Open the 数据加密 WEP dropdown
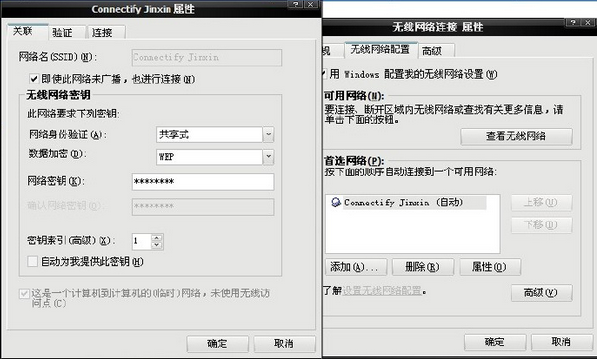This screenshot has width=598, height=361. (268, 157)
